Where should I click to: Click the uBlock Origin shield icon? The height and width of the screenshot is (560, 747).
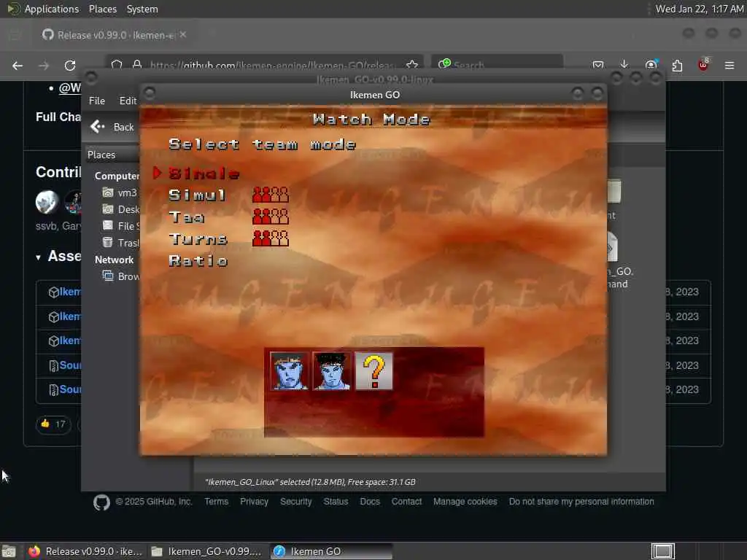pos(703,65)
